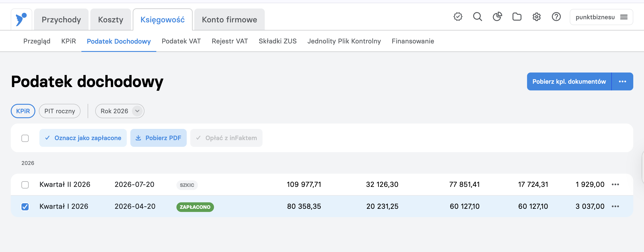Open help via the question mark icon
The height and width of the screenshot is (252, 644).
(x=556, y=17)
